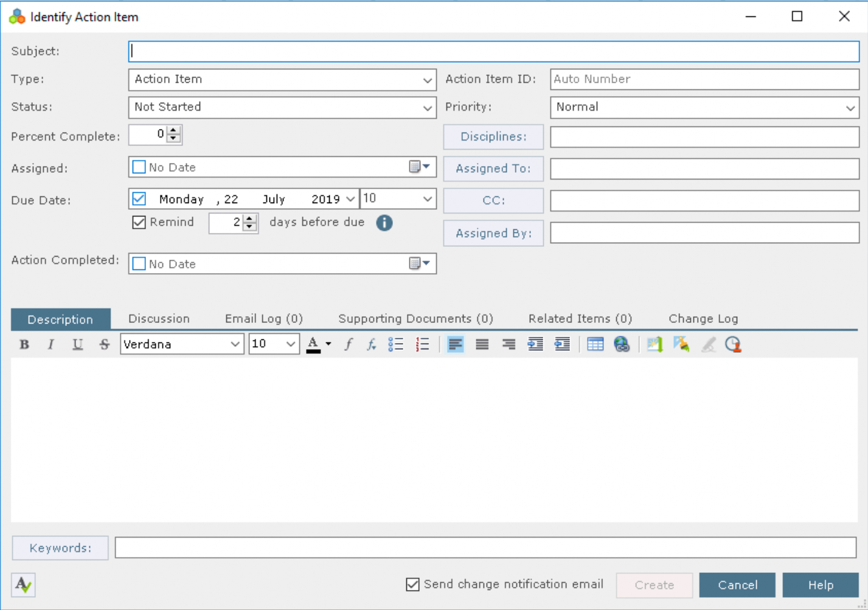This screenshot has width=868, height=610.
Task: Open the Priority dropdown
Action: tap(850, 108)
